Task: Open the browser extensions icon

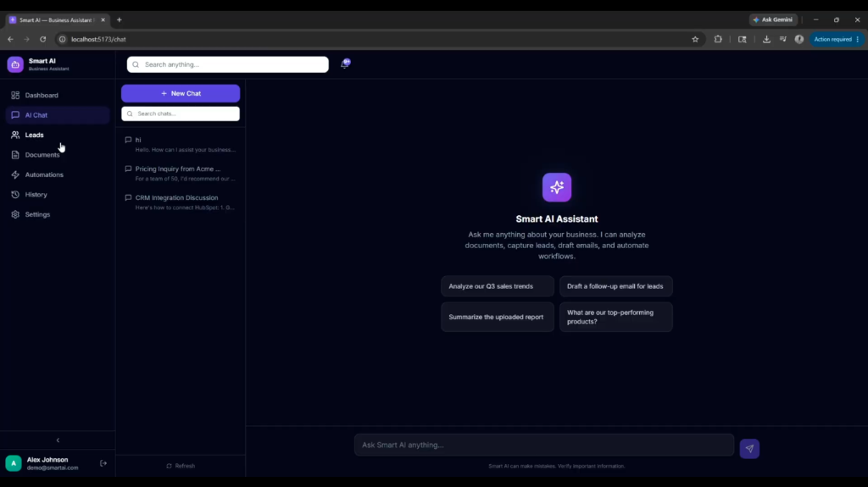Action: pos(718,39)
